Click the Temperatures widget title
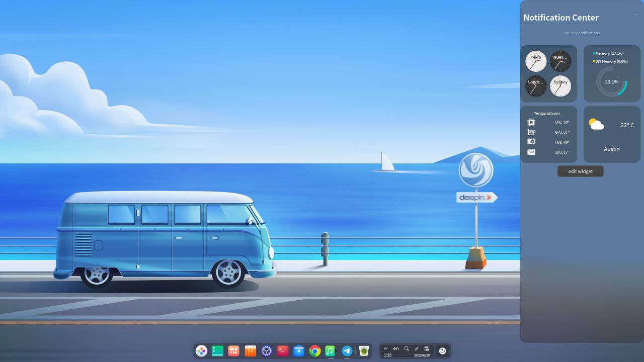 coord(547,114)
